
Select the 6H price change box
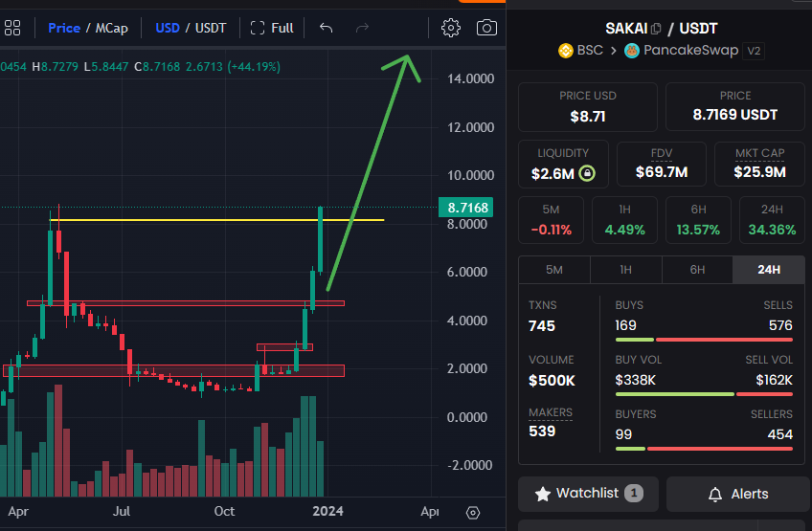[698, 220]
